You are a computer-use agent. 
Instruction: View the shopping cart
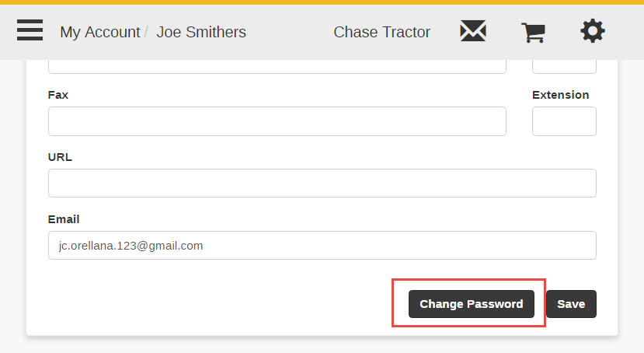pos(533,33)
